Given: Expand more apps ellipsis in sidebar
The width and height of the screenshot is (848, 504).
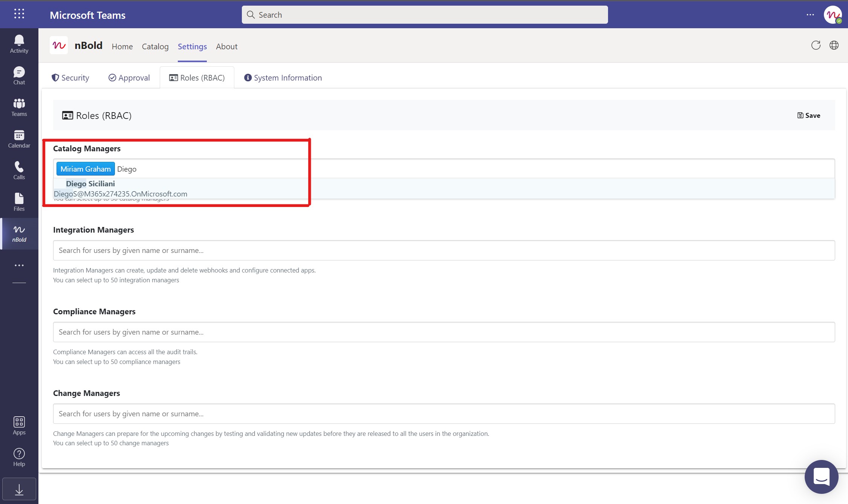Looking at the screenshot, I should 19,265.
